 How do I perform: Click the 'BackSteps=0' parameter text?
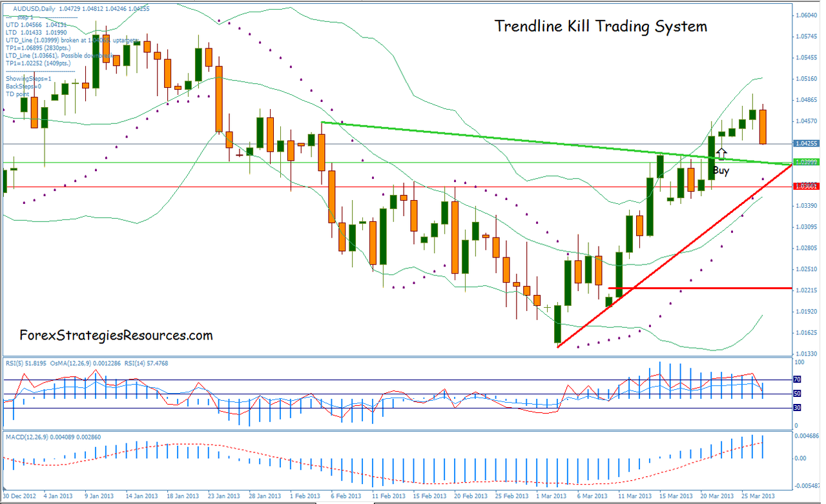click(23, 86)
